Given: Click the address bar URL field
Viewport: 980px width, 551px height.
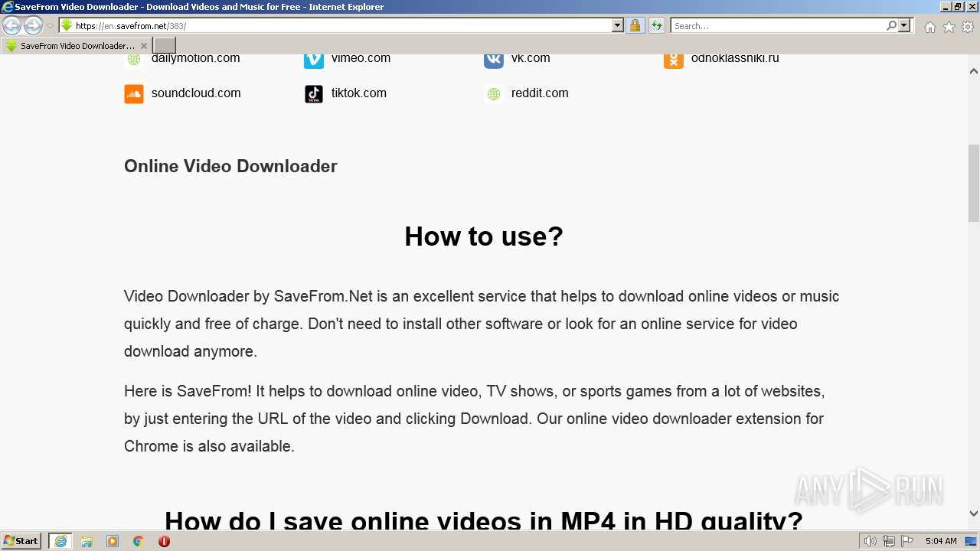Looking at the screenshot, I should (x=342, y=26).
